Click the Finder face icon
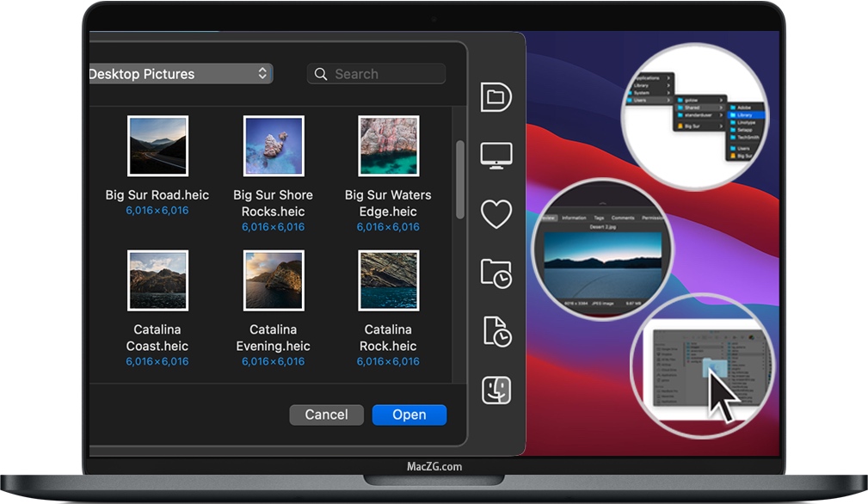 coord(496,390)
